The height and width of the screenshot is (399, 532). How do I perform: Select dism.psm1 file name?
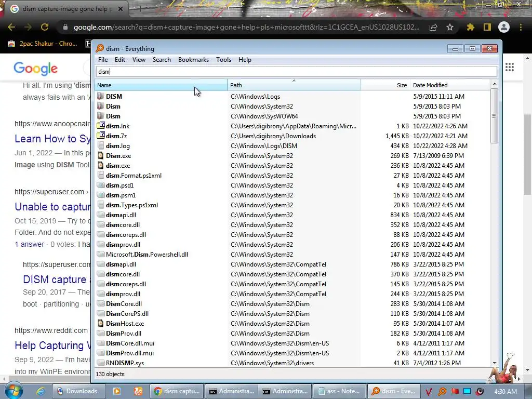coord(121,195)
